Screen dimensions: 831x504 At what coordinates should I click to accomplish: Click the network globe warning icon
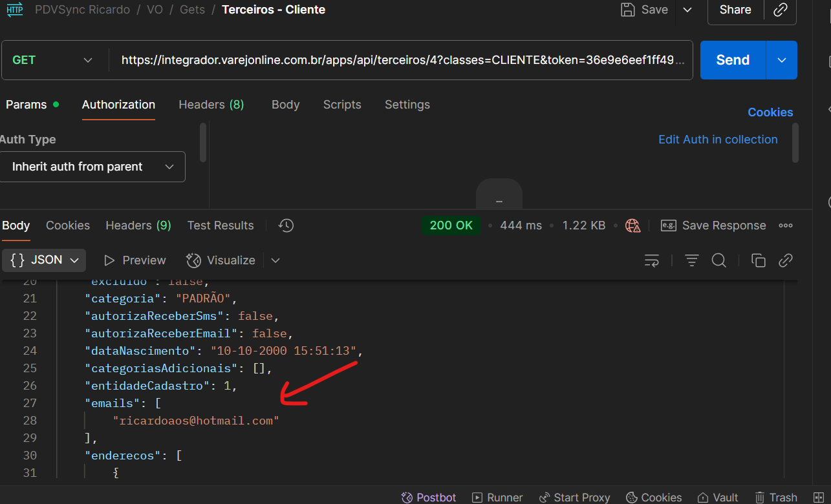633,226
